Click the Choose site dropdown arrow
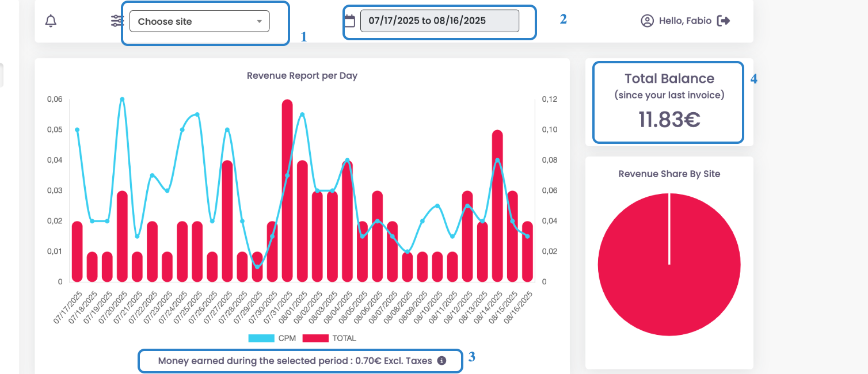The height and width of the screenshot is (374, 868). click(x=259, y=21)
